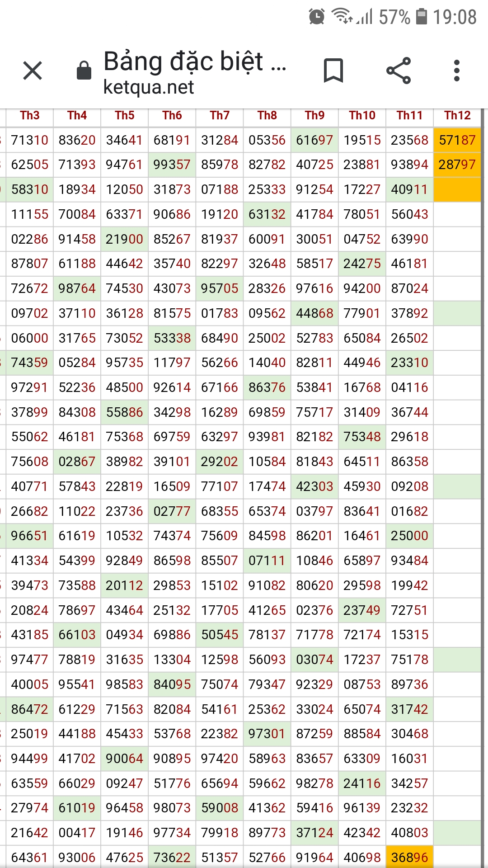Select the Th5 column header
Viewport: 488px width, 868px height.
[125, 115]
